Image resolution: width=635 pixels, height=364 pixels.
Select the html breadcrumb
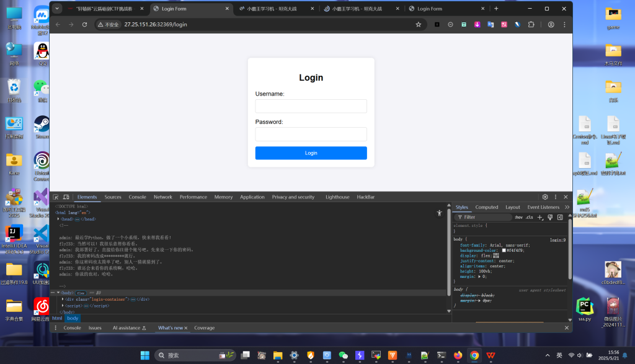pos(57,318)
